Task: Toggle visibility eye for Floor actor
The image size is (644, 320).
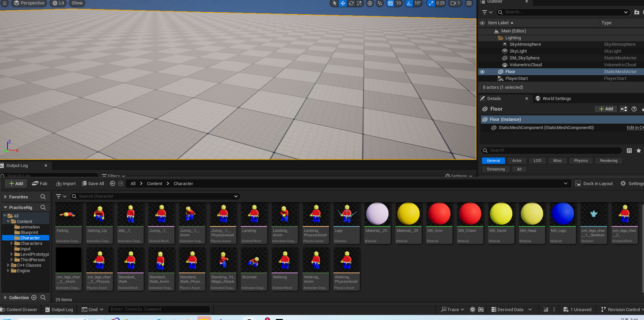Action: (482, 72)
